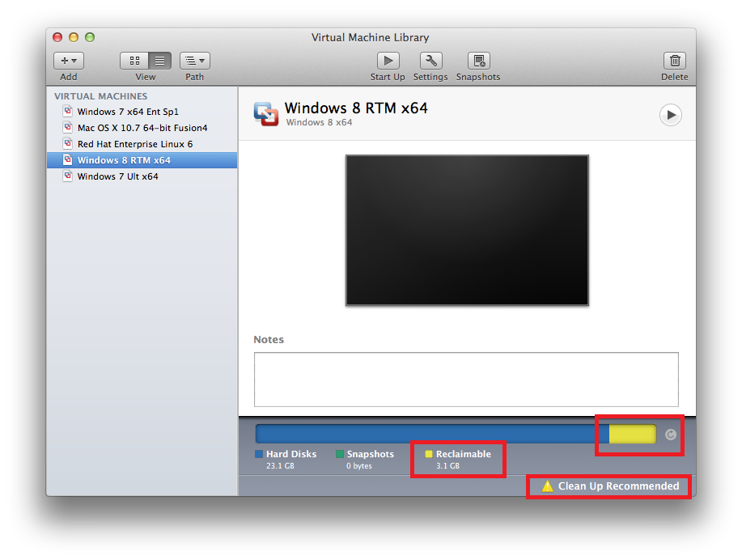Click the Virtual Machine Library title

[x=371, y=37]
